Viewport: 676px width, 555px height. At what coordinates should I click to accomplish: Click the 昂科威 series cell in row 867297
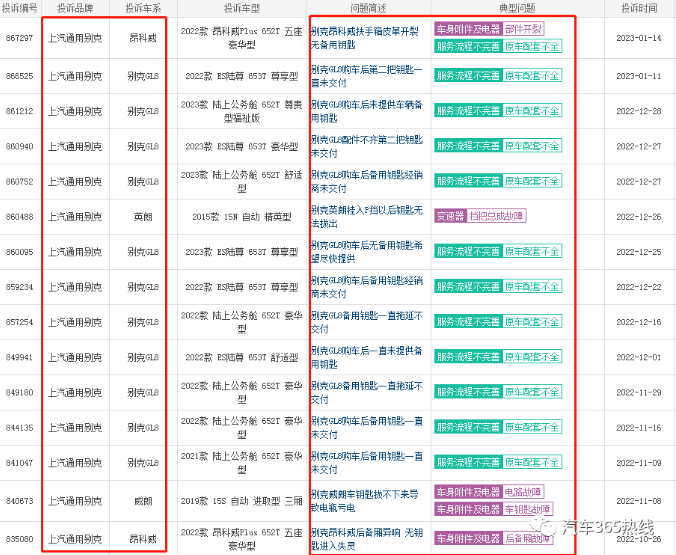click(x=143, y=38)
